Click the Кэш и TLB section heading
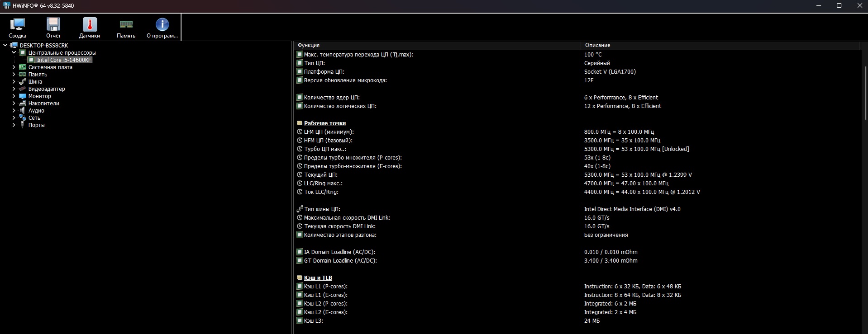Viewport: 868px width, 334px height. [318, 278]
